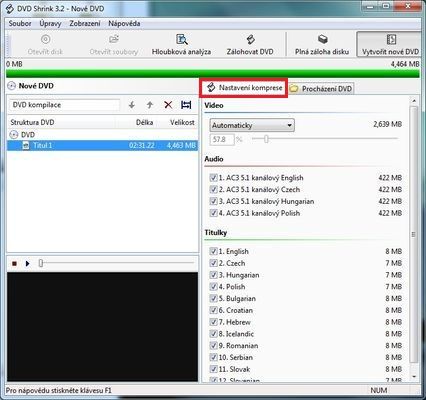Click the black video preview area

(x=103, y=327)
